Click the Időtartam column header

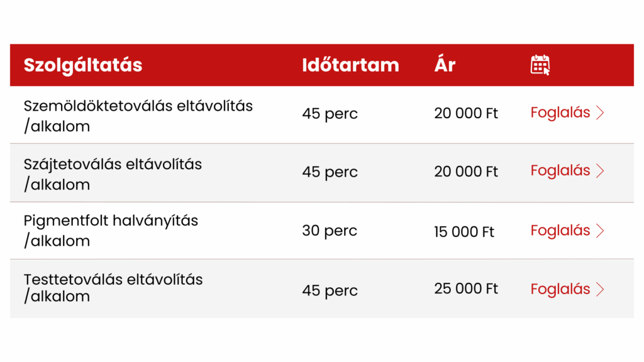click(350, 65)
